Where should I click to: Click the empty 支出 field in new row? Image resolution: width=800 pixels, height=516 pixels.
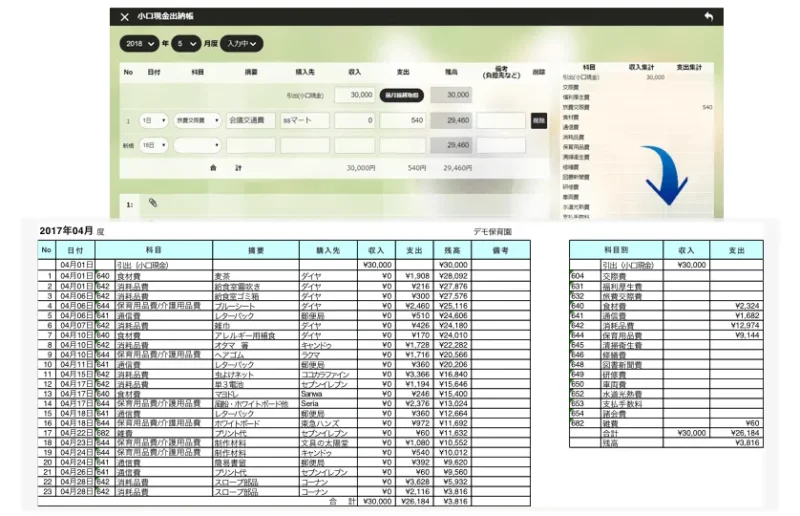tap(403, 145)
